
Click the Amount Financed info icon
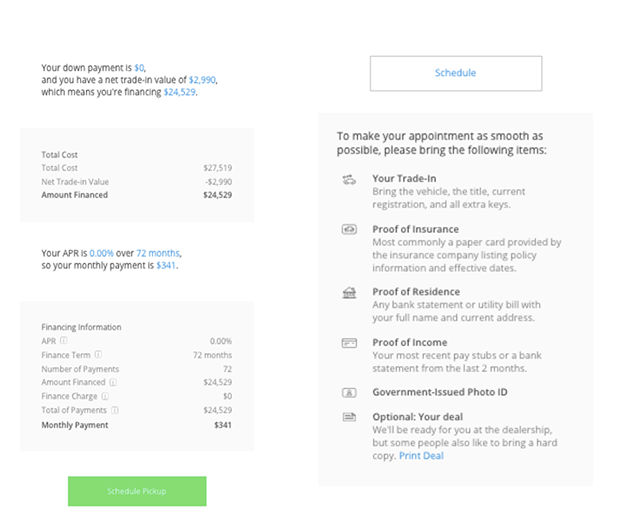[x=113, y=382]
